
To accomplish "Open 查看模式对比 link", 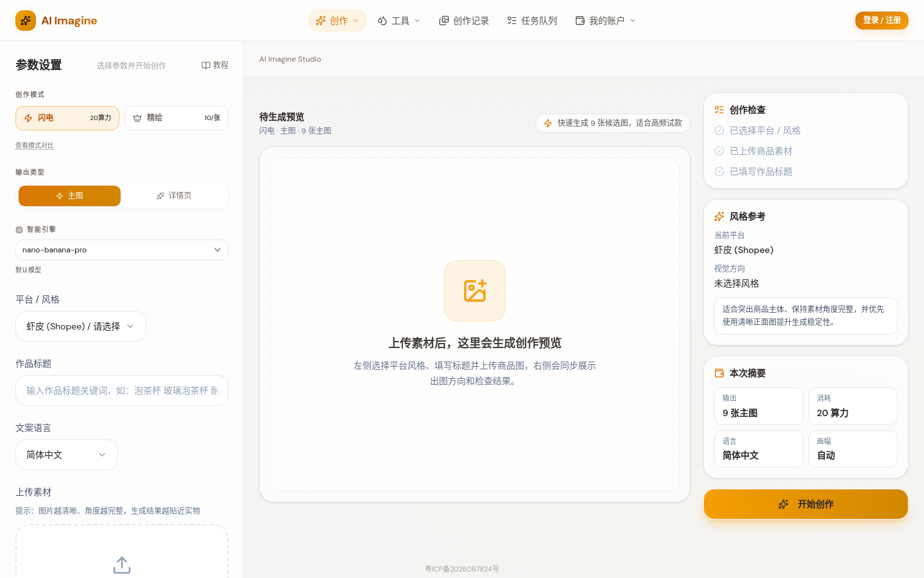I will point(35,145).
